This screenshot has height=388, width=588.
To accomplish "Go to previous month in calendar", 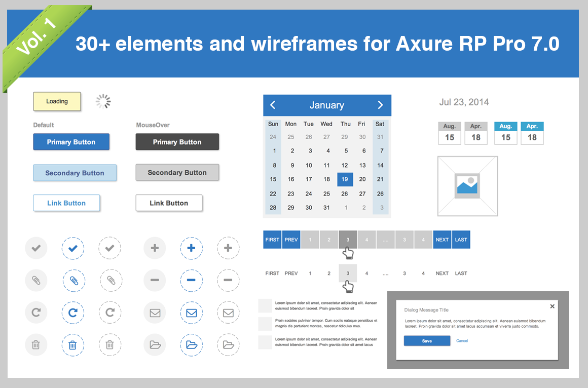I will [x=273, y=105].
